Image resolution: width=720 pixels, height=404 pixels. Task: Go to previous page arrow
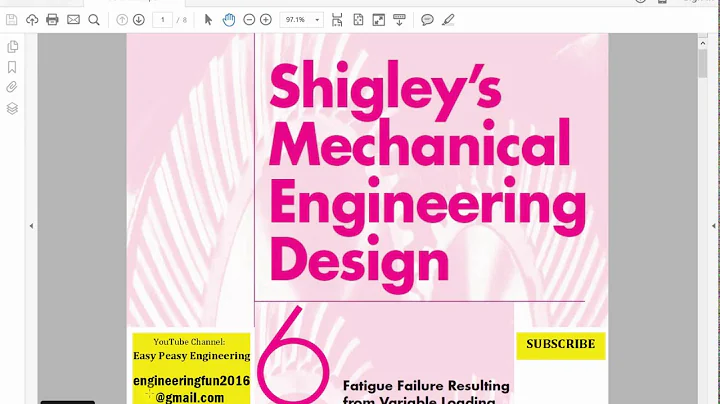point(122,20)
